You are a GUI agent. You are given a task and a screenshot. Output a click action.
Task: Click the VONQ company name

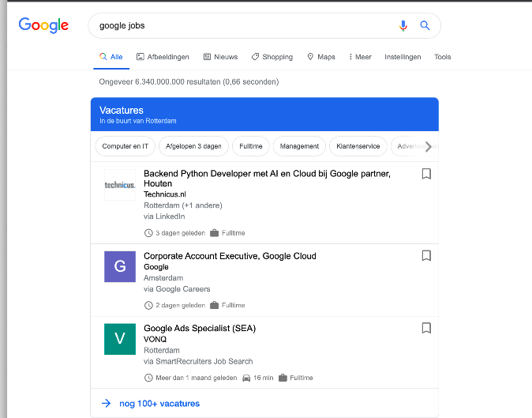(x=155, y=339)
